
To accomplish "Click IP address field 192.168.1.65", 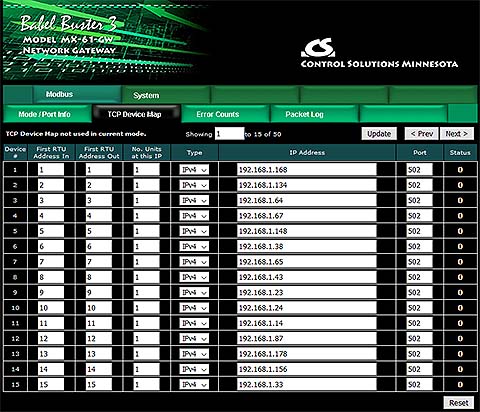I will pos(307,262).
